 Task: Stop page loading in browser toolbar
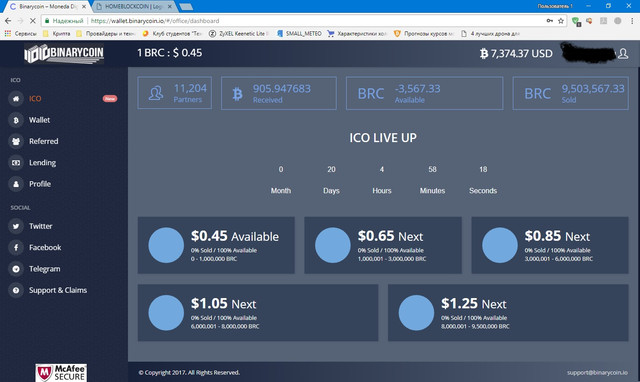pos(33,20)
